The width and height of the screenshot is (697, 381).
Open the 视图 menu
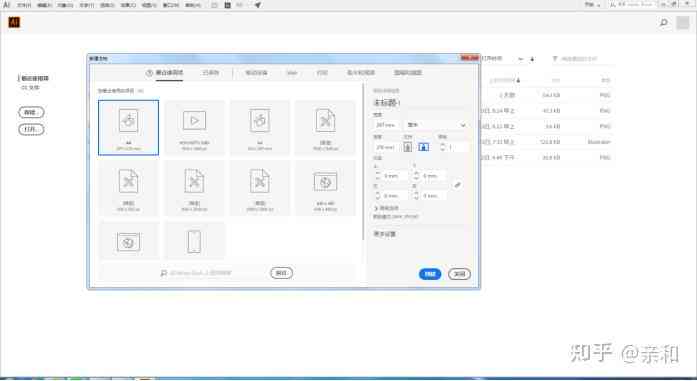click(x=149, y=5)
